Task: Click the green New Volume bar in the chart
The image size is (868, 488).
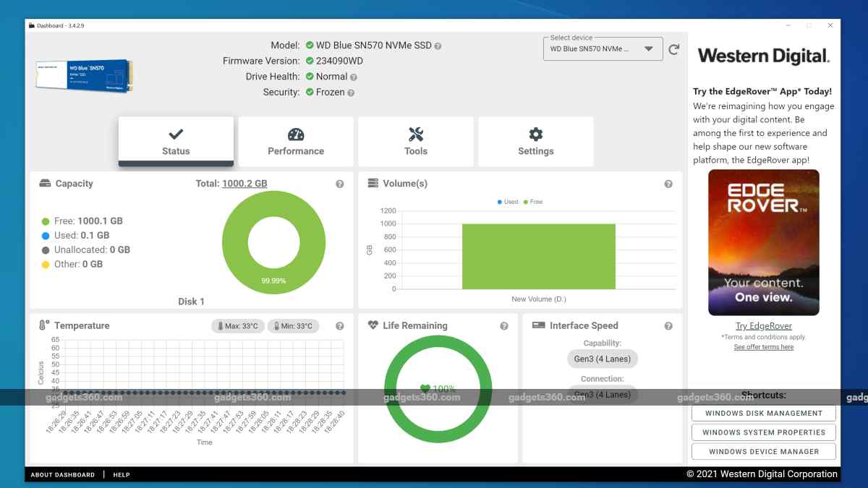Action: 539,257
